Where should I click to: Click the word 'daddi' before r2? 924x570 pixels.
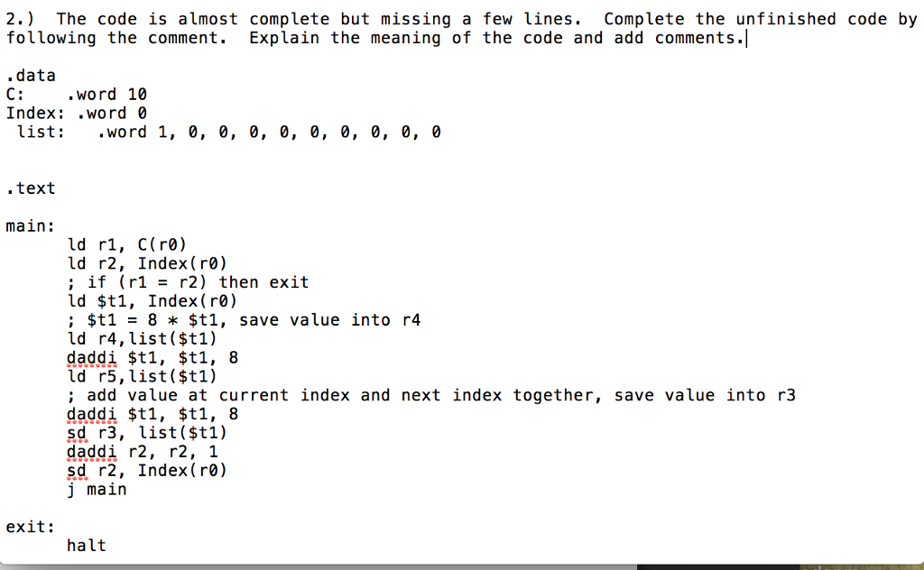91,452
